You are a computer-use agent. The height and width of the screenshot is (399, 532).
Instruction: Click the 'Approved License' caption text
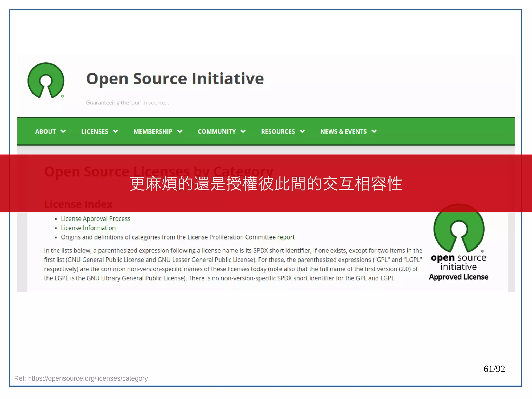pos(459,277)
